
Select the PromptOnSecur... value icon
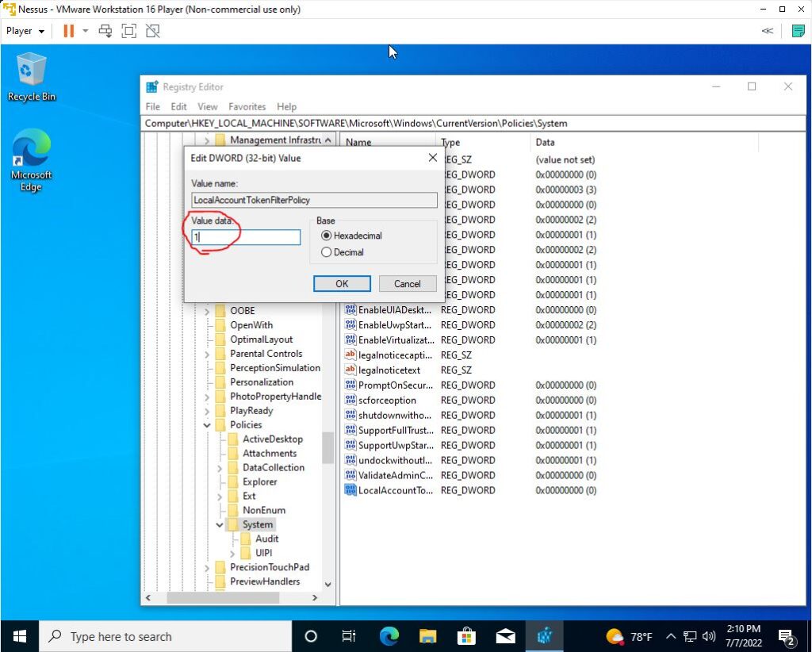tap(350, 385)
